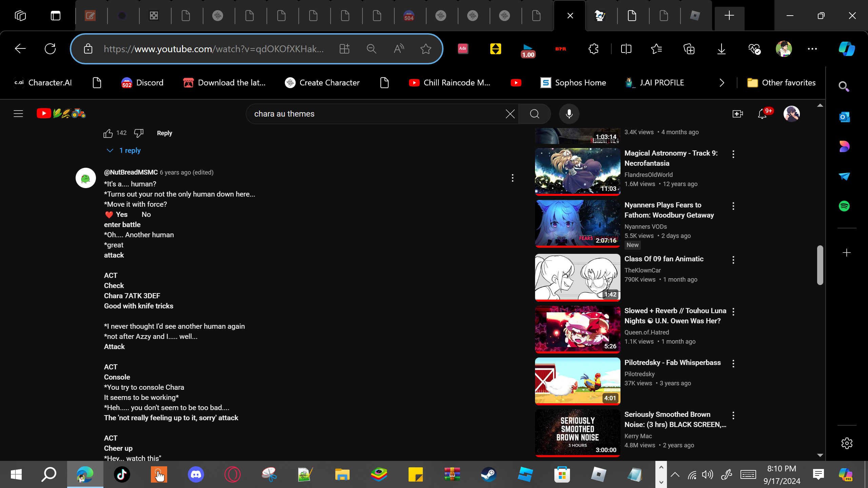Open Pilotredsky - Fab Whisperbass video

pos(672,363)
